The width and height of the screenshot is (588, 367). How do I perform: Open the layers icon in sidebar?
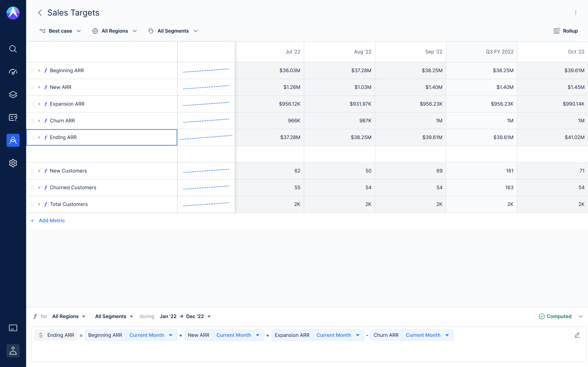(13, 95)
